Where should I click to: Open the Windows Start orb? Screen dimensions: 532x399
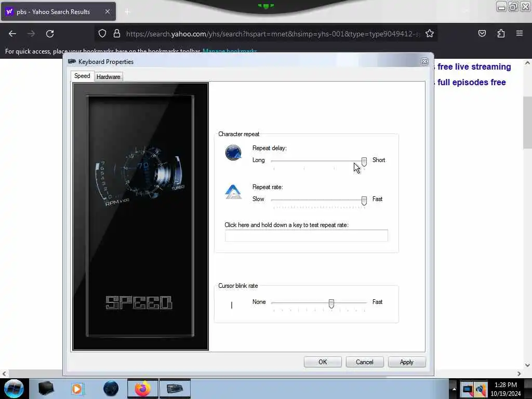[14, 389]
